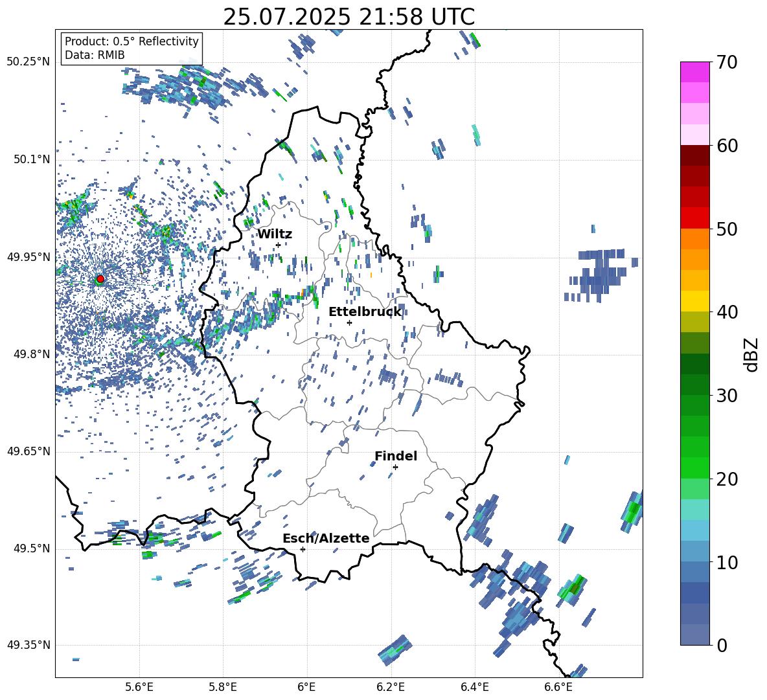Click the 50.1°N latitude label
The image size is (767, 700).
click(x=31, y=159)
